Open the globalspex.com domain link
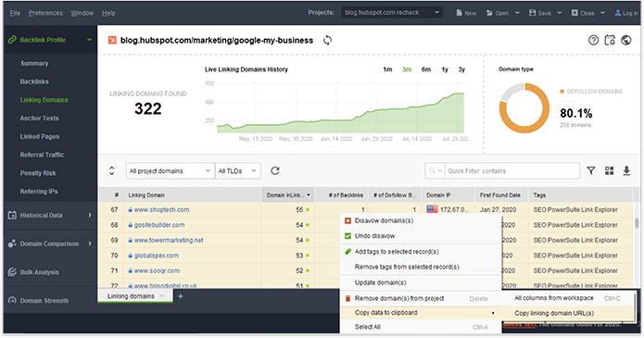The image size is (644, 338). tap(156, 256)
